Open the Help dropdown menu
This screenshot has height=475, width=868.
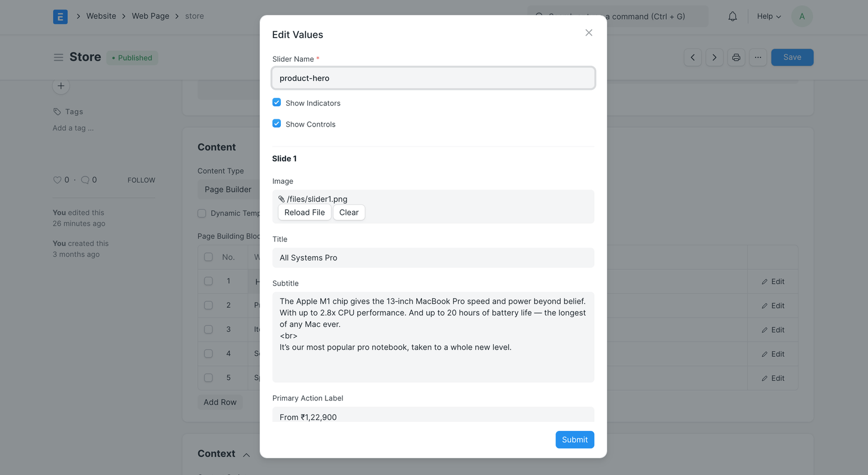coord(769,16)
